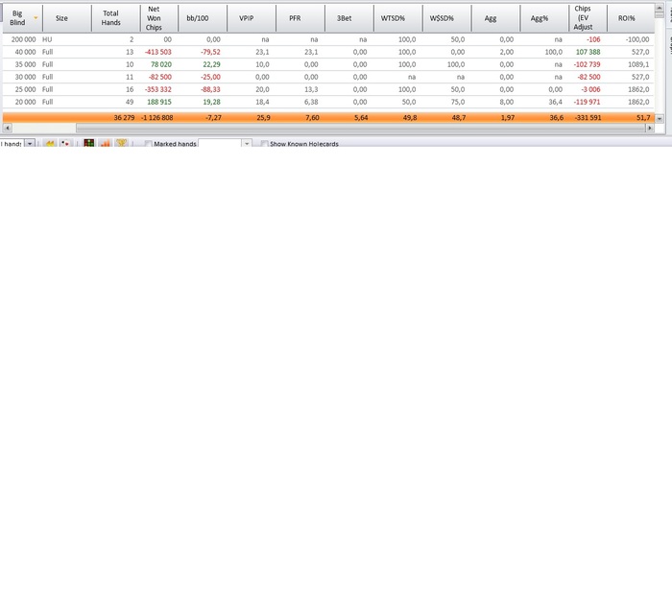The height and width of the screenshot is (616, 672).
Task: Click the horizontal scrollbar left arrow
Action: coord(8,128)
